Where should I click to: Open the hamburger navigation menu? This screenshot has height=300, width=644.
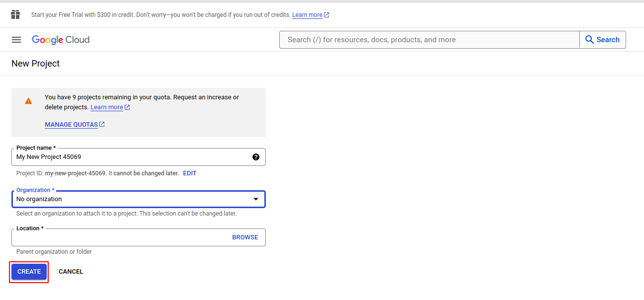[x=16, y=40]
